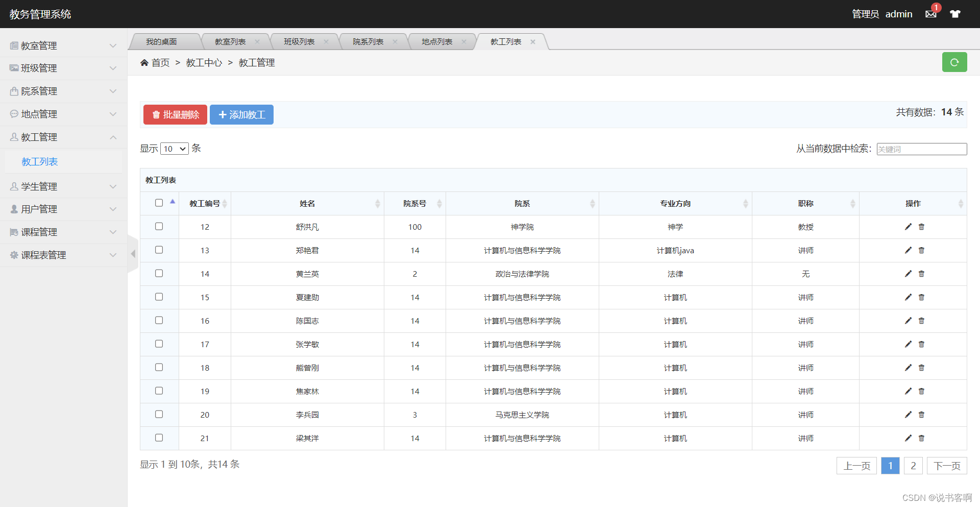
Task: Click the green refresh button
Action: coord(954,62)
